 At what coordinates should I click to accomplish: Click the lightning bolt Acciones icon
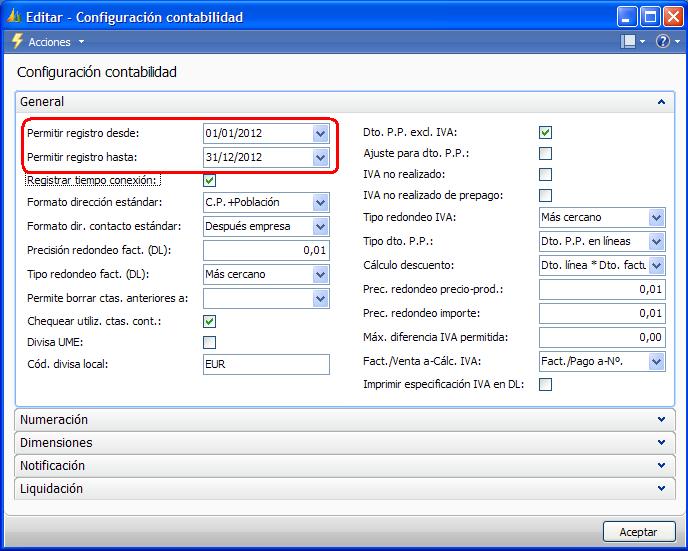[x=17, y=41]
